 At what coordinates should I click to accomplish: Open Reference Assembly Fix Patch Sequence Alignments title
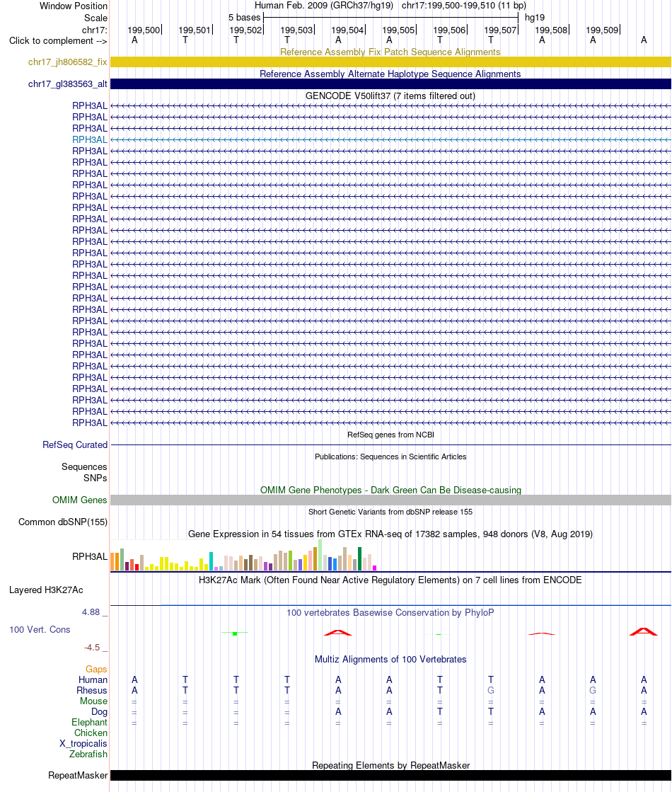(x=390, y=52)
